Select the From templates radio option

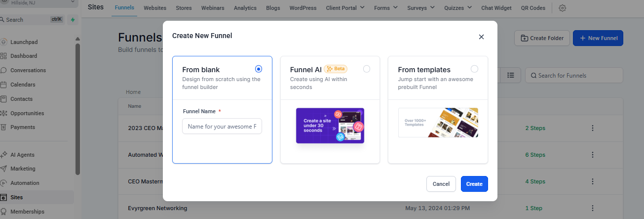(474, 69)
